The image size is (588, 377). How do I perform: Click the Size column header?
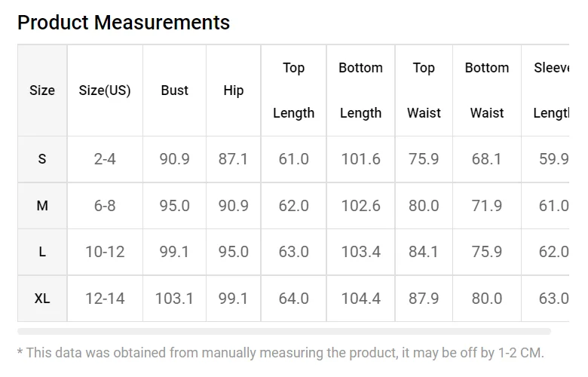42,90
